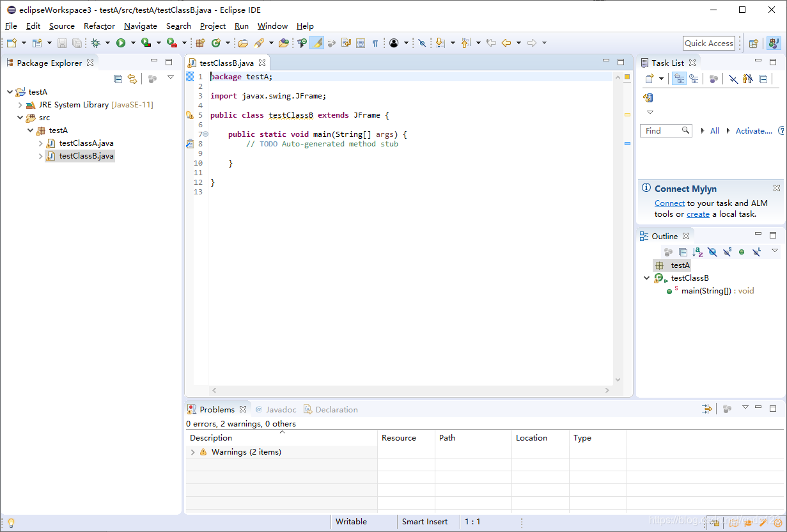The image size is (787, 532).
Task: Toggle Show Whitespace Characters pilcrow button
Action: [375, 43]
